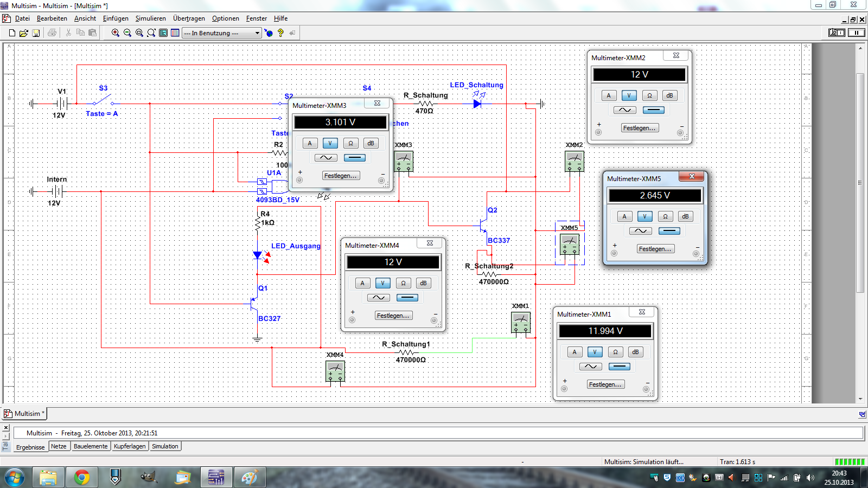The image size is (868, 488).
Task: Click the zoom out magnifier icon
Action: point(127,33)
